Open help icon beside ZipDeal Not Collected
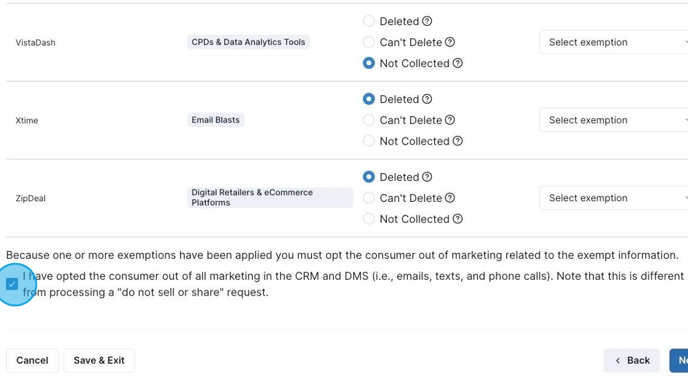This screenshot has width=688, height=384. (458, 219)
